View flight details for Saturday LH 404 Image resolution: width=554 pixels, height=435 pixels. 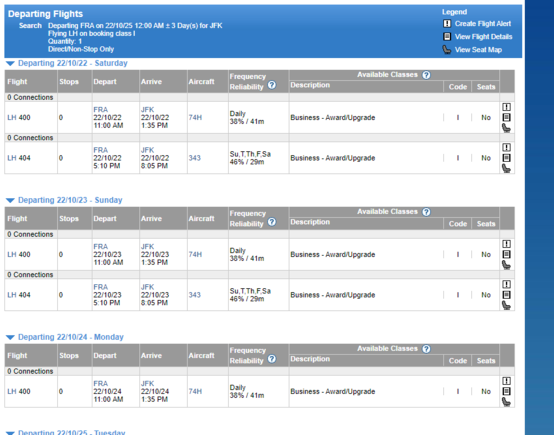506,158
